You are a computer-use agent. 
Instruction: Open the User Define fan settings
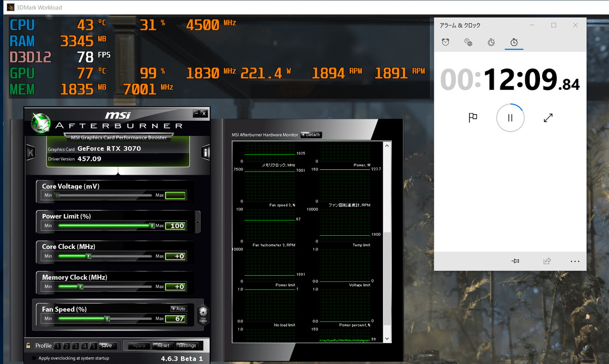pos(203,315)
